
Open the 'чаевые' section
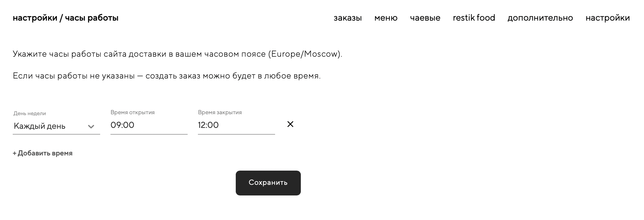(425, 18)
